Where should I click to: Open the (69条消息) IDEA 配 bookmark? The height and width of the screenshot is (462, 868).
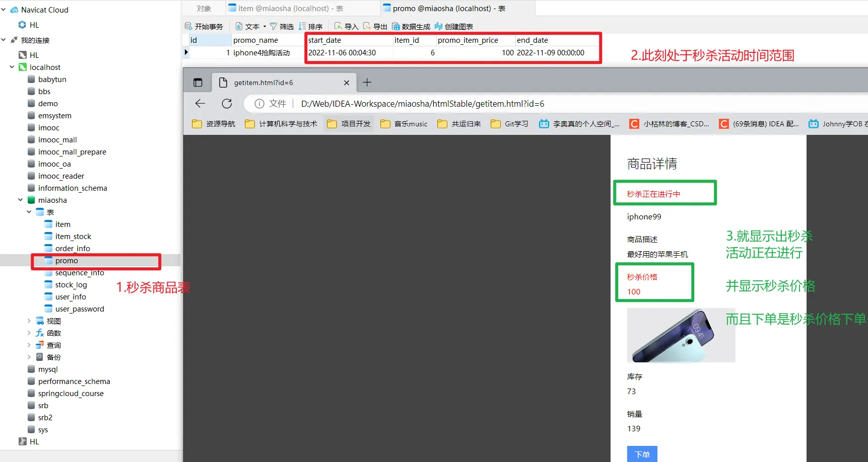[x=759, y=124]
